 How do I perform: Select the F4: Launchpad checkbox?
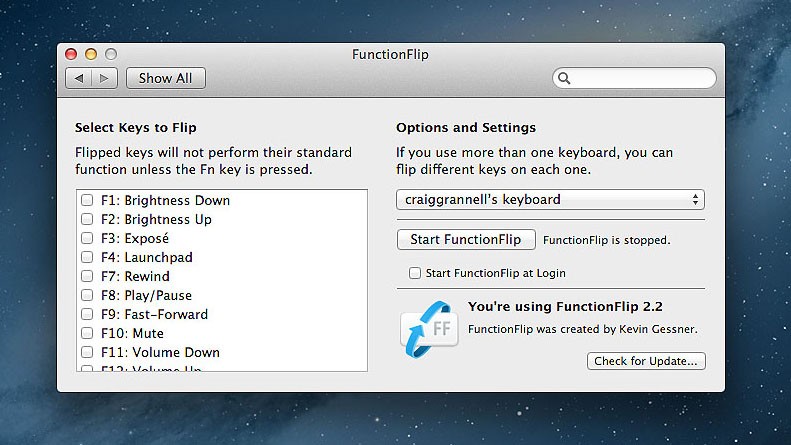88,257
